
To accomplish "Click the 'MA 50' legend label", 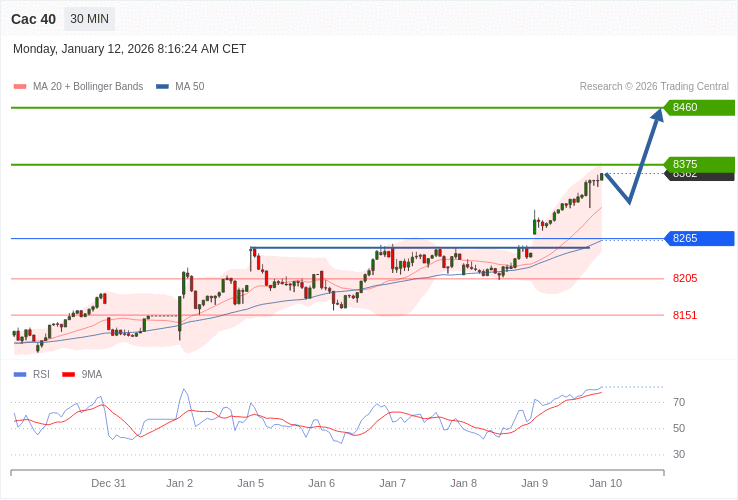I will point(190,87).
